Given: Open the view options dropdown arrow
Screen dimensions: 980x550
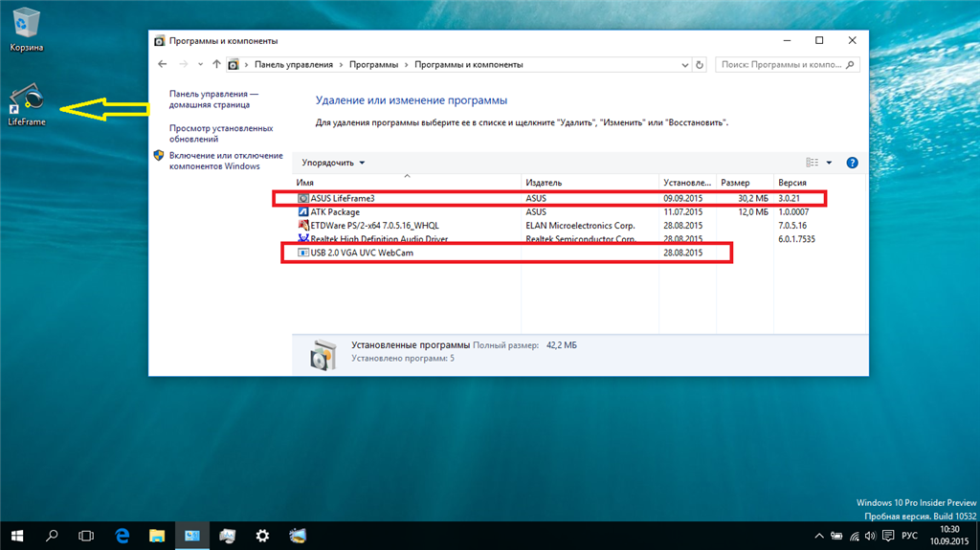Looking at the screenshot, I should [x=830, y=163].
